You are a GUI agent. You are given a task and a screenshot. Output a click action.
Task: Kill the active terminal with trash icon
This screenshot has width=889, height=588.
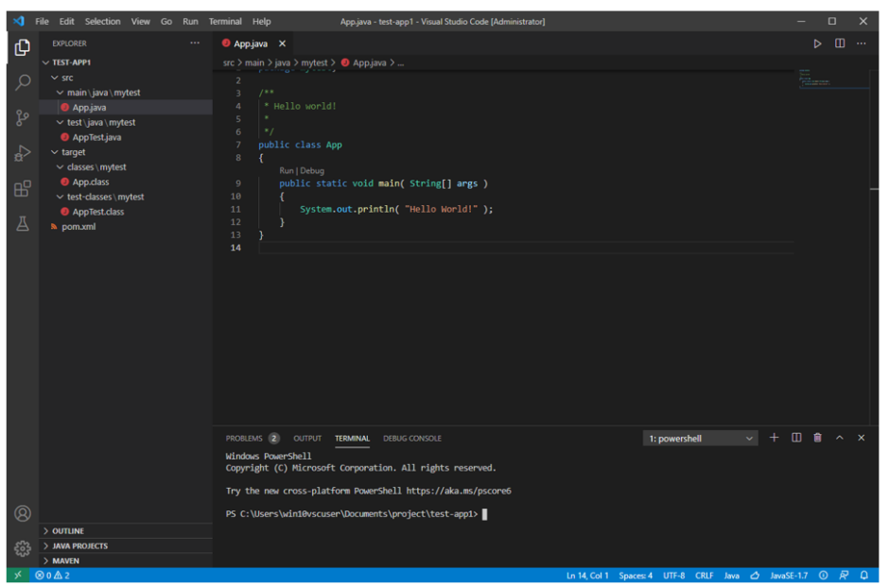point(817,438)
